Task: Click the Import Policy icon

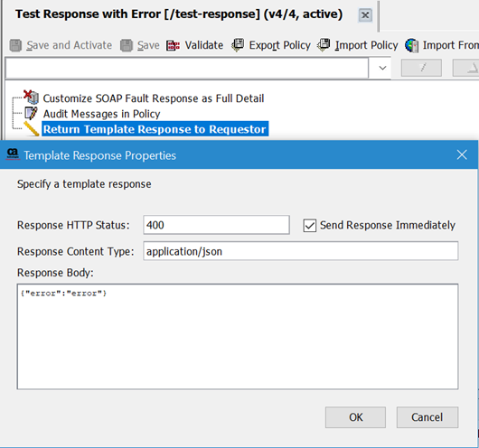Action: point(324,45)
